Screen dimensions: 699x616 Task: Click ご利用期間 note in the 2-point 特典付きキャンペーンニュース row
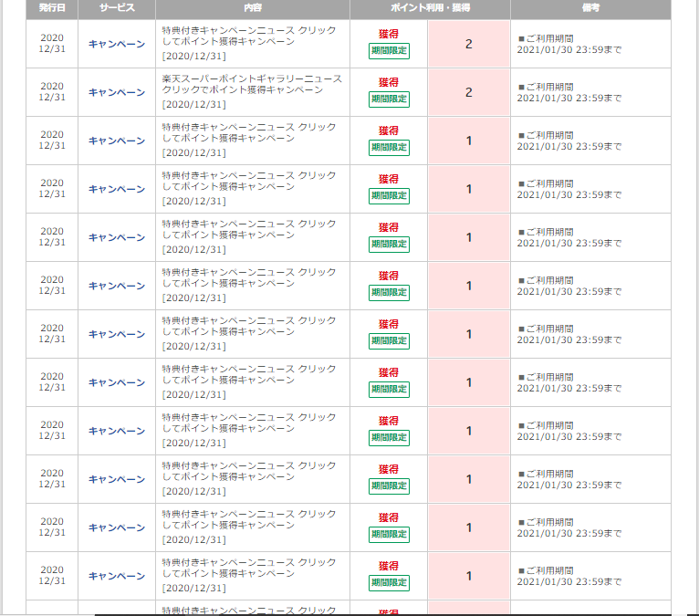click(x=569, y=44)
